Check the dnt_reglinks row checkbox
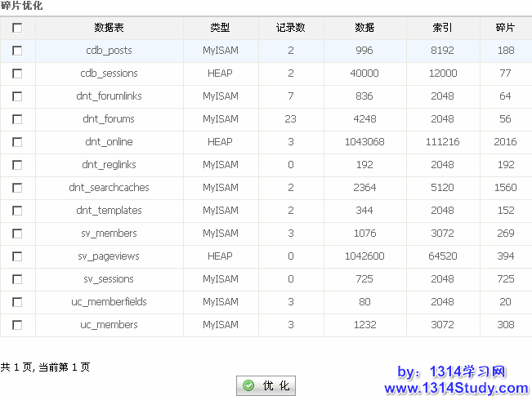532x396 pixels. pos(18,165)
